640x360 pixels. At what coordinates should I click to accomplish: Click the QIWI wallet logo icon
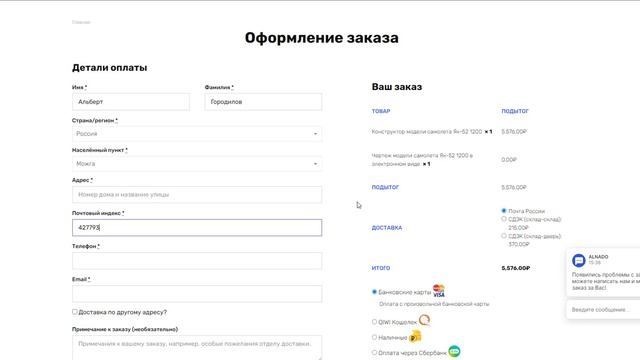point(424,320)
